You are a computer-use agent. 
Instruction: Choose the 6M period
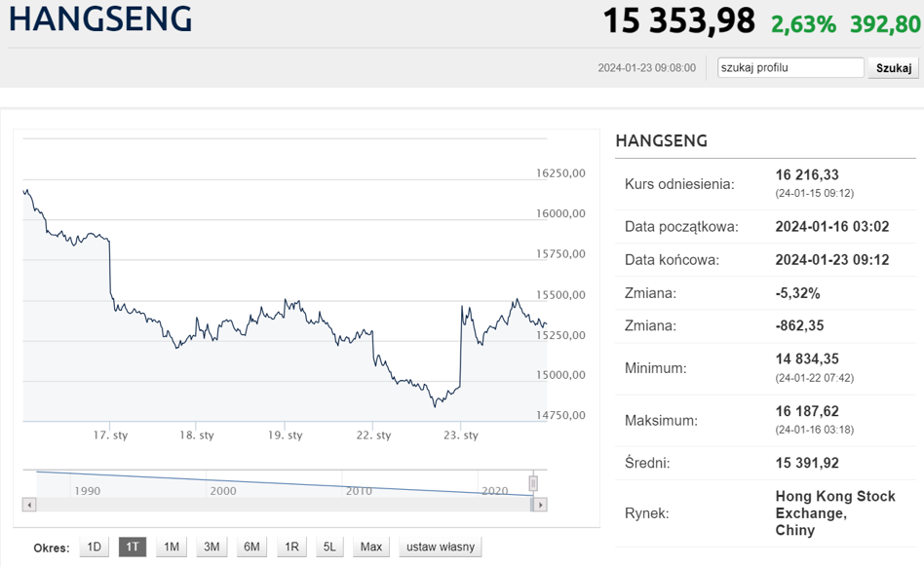click(251, 547)
